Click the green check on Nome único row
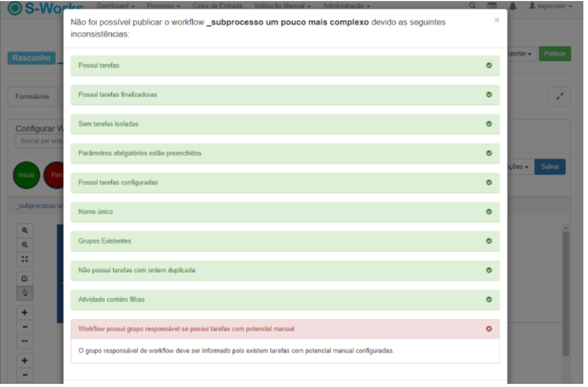The height and width of the screenshot is (387, 588). (x=489, y=212)
